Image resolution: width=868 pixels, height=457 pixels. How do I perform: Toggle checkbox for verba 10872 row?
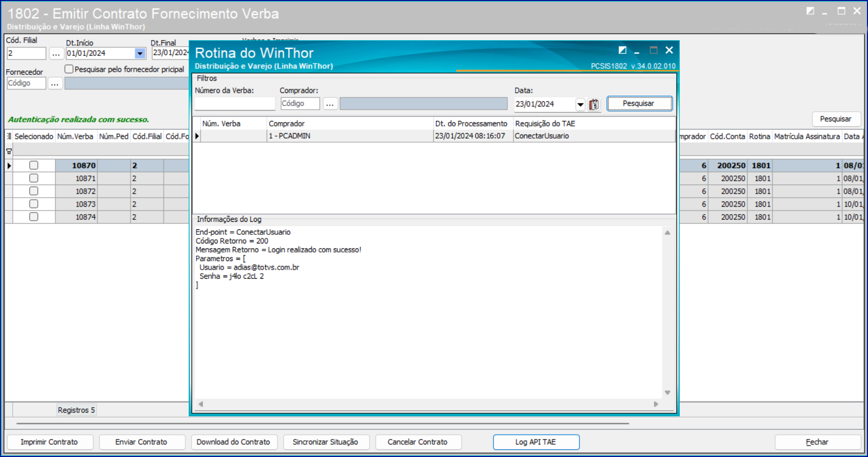pos(34,191)
